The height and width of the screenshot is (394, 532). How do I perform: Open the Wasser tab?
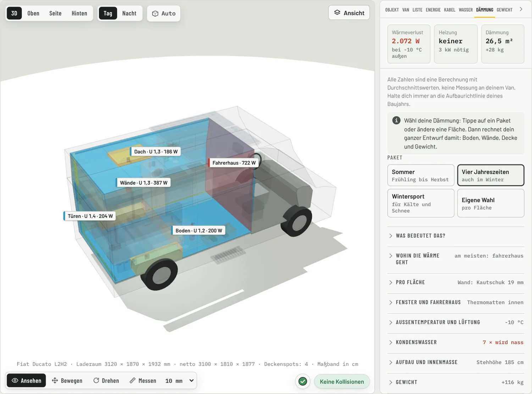pyautogui.click(x=466, y=10)
